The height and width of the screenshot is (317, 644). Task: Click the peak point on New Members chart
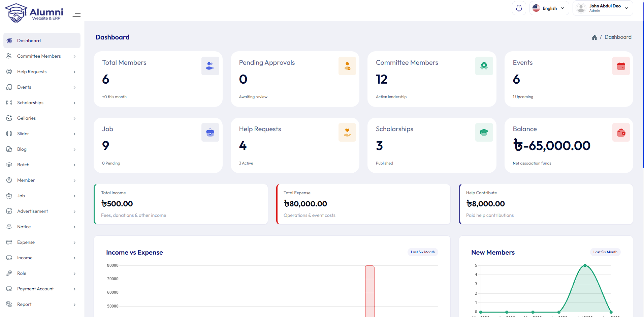pyautogui.click(x=585, y=266)
